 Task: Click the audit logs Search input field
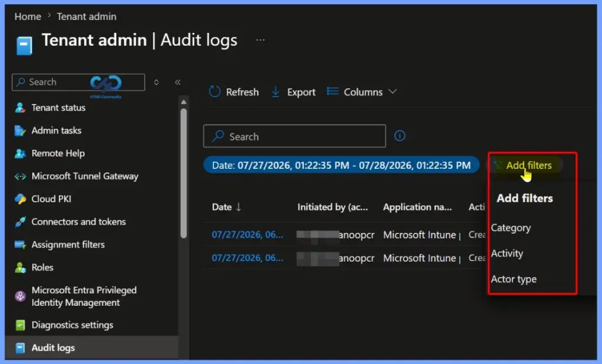[x=295, y=136]
